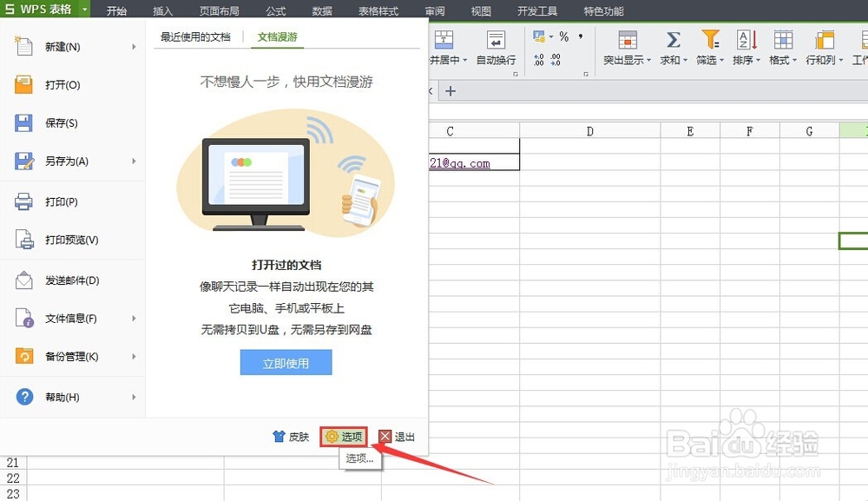Open the WPS 表格 application menu dropdown arrow
This screenshot has width=868, height=501.
84,10
